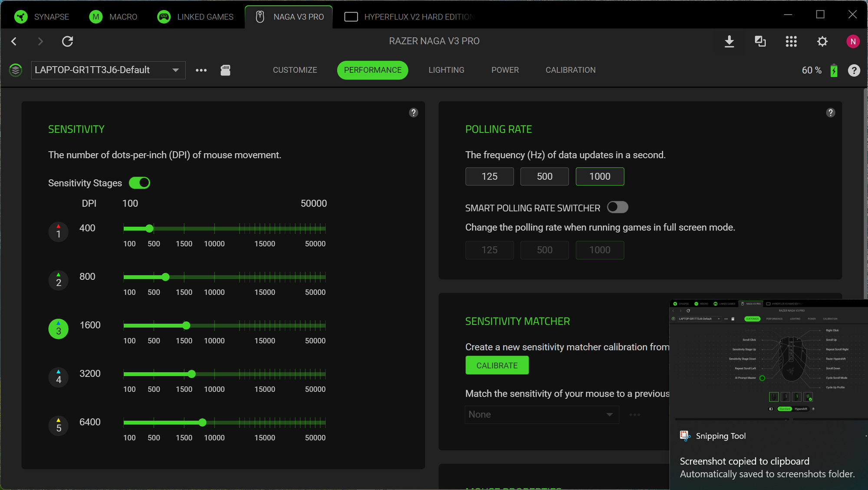
Task: Click the stage 5 DPI slider handle
Action: pos(202,422)
